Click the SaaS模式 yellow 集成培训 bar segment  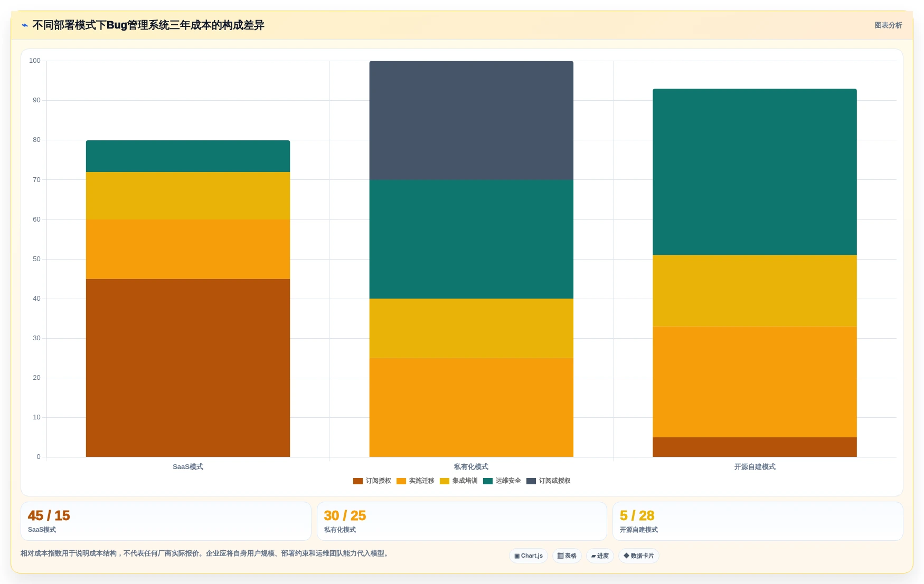pos(188,196)
